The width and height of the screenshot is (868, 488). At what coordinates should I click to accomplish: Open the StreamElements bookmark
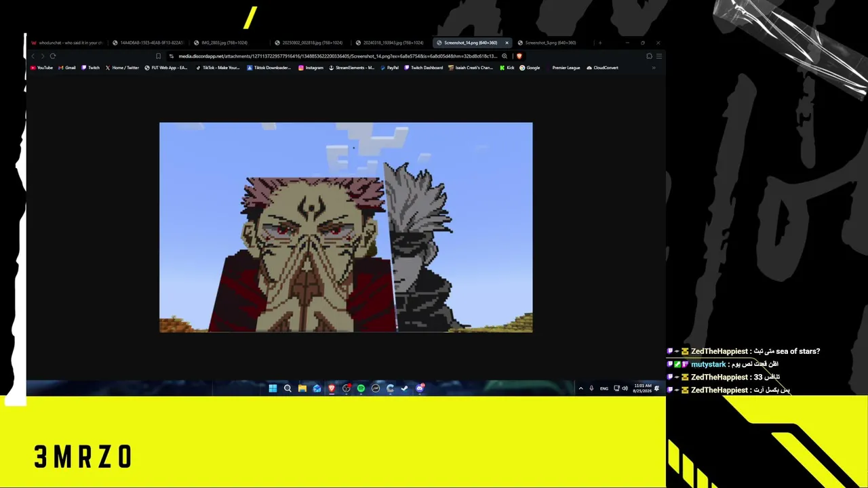pyautogui.click(x=351, y=68)
